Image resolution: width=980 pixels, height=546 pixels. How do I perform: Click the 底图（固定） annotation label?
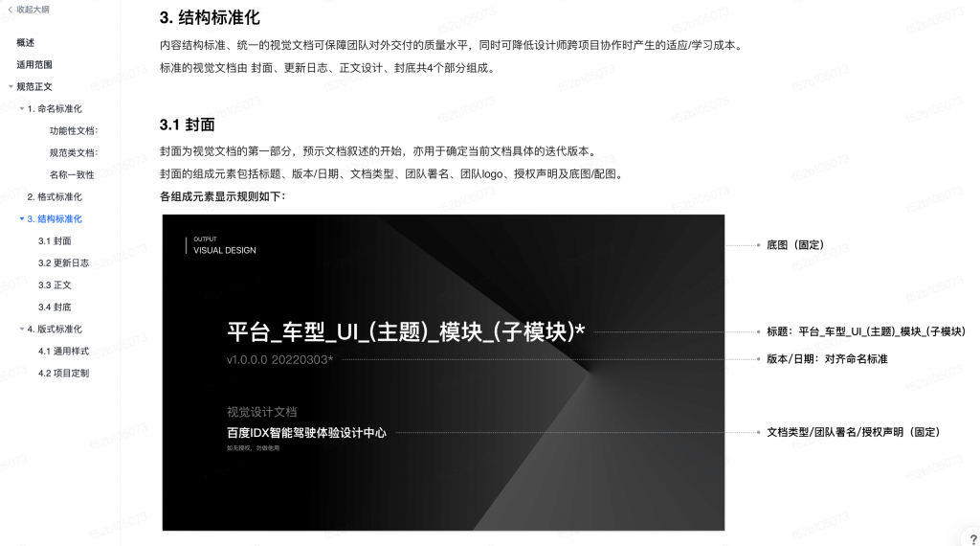click(x=795, y=244)
